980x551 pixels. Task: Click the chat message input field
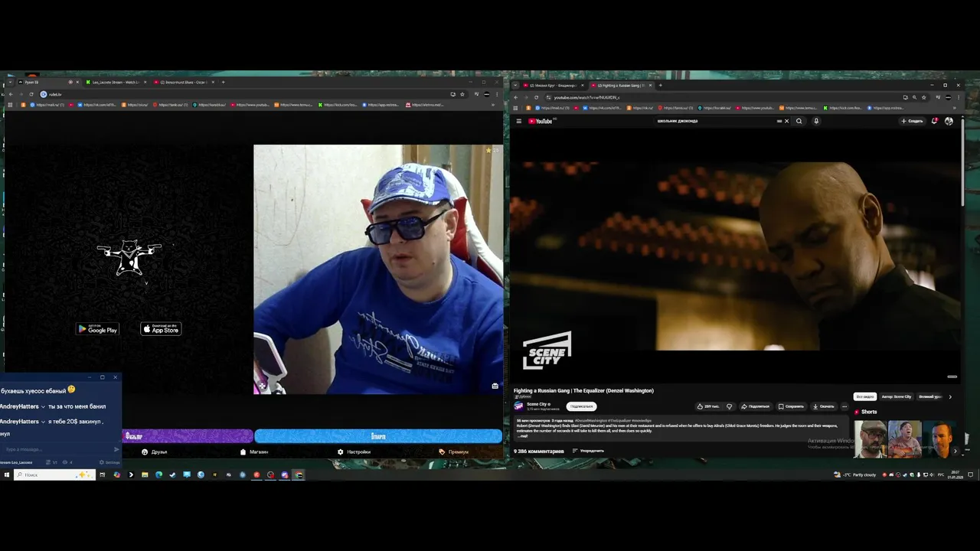point(55,449)
